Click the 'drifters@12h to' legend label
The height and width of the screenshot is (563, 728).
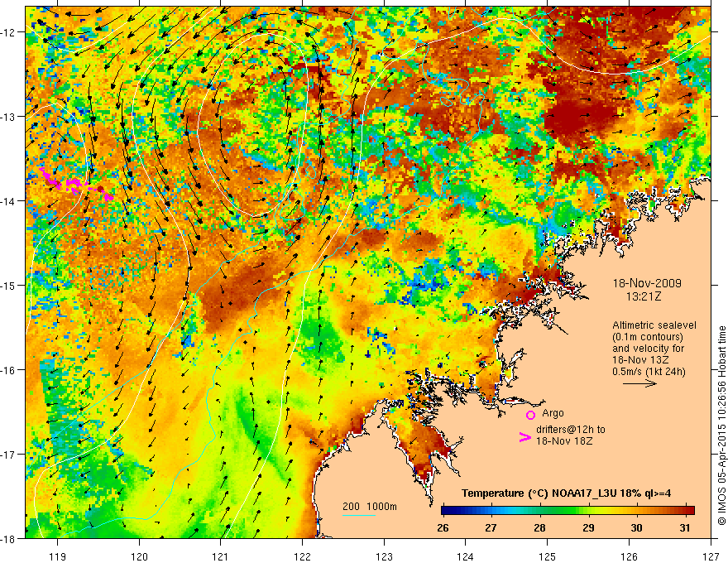[x=571, y=430]
